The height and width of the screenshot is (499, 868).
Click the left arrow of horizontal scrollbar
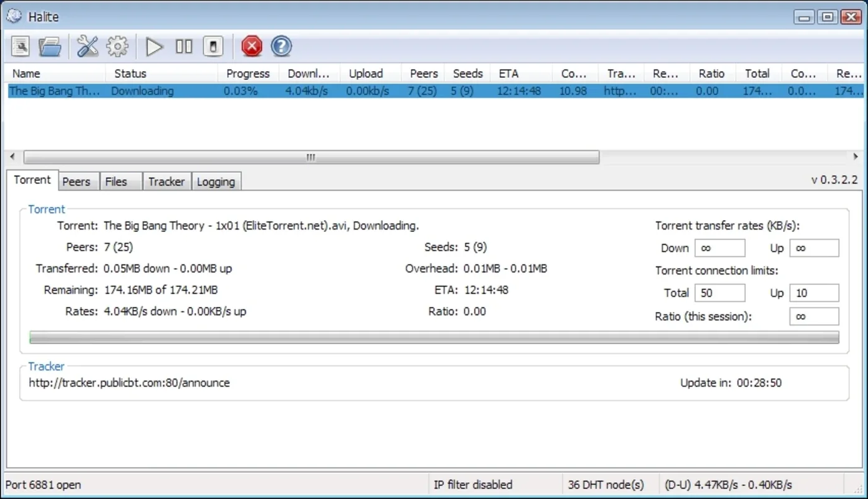pos(13,157)
